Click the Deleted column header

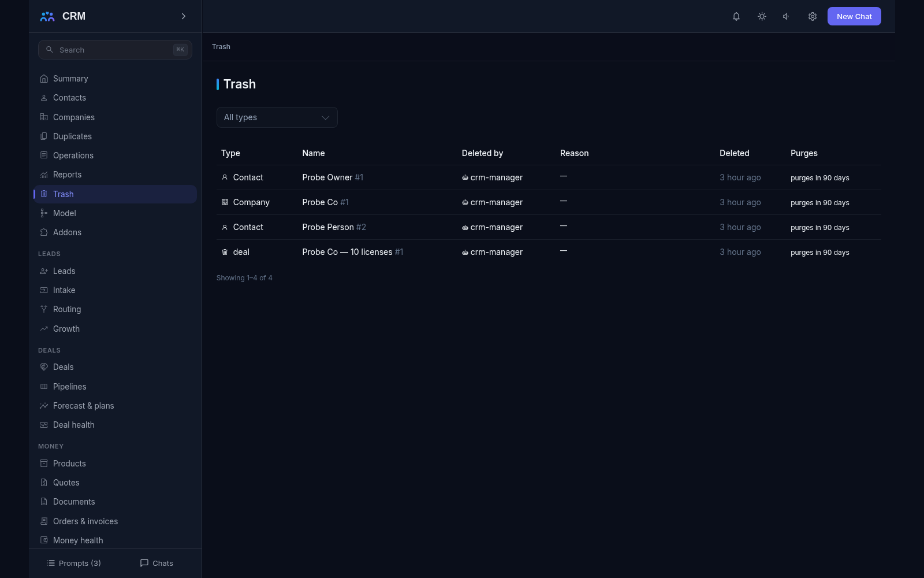[x=735, y=153]
